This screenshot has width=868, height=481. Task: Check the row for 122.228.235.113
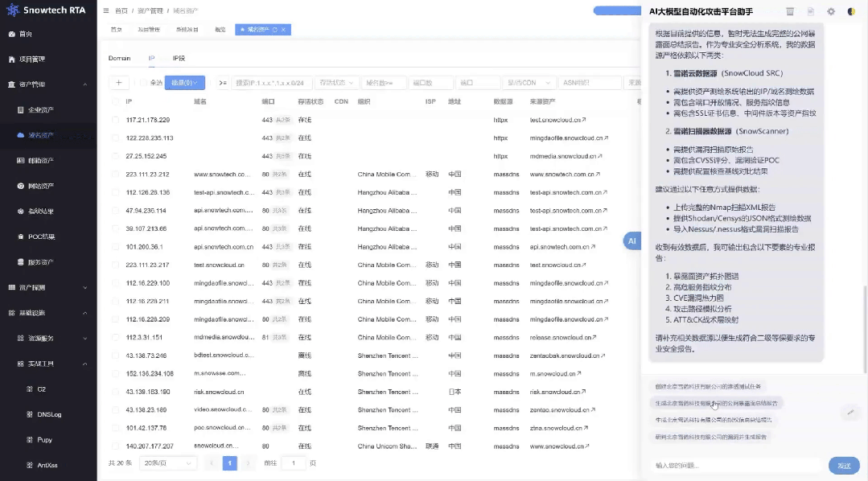point(115,138)
